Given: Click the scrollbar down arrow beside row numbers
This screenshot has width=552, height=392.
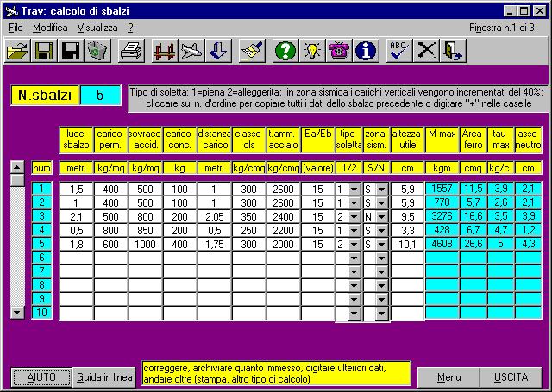Looking at the screenshot, I should coord(17,311).
